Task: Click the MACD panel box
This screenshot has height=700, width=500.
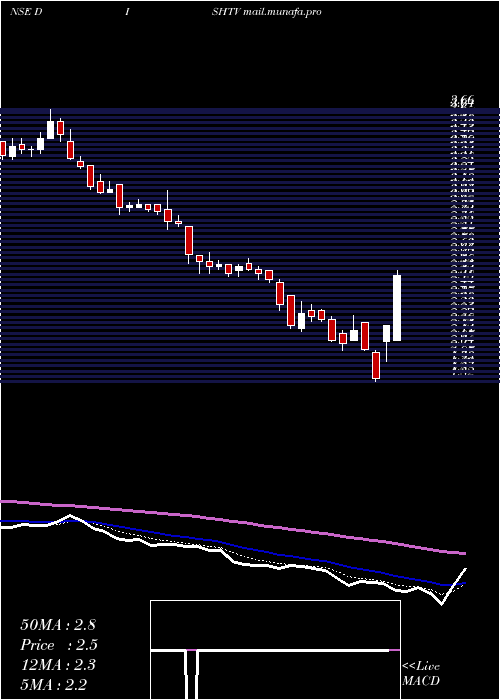Action: (x=275, y=650)
